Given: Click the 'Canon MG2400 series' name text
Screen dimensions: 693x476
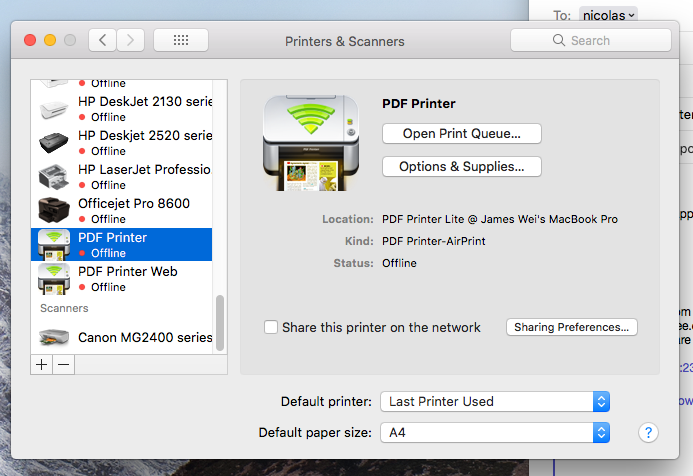Looking at the screenshot, I should [x=145, y=337].
